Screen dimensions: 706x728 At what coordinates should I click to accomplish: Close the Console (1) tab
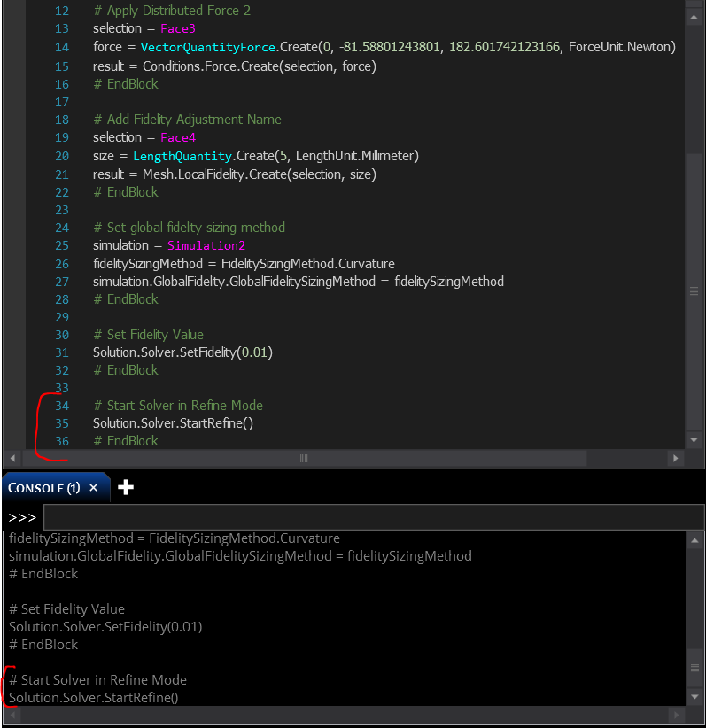tap(93, 487)
